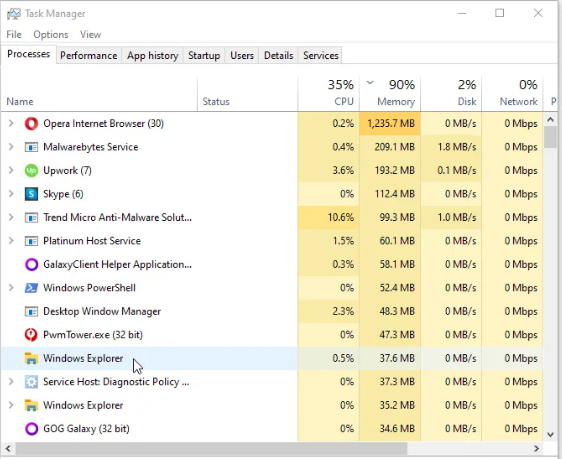562x459 pixels.
Task: Expand Service Host: Diagnostic Policy group
Action: pos(11,382)
